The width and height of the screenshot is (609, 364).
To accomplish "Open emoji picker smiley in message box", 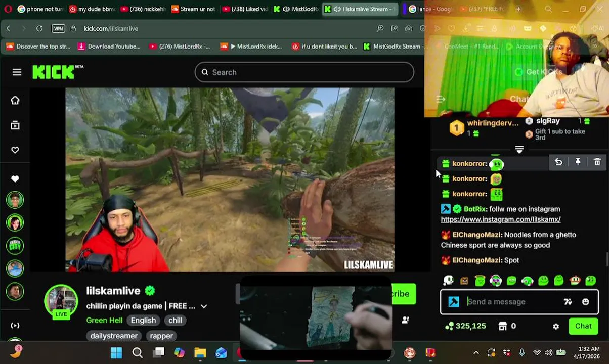I will tap(585, 302).
